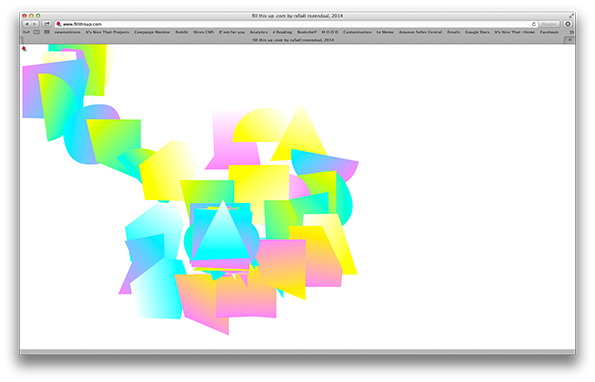Click the red site favicon in address bar
The width and height of the screenshot is (595, 382).
click(58, 24)
